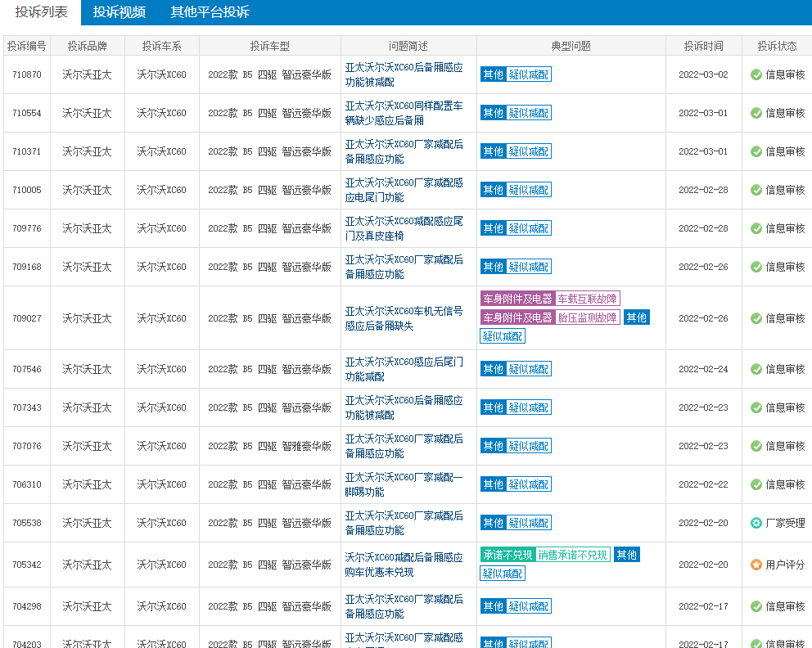Click the 投诉状态 column header
The height and width of the screenshot is (648, 812).
click(777, 46)
